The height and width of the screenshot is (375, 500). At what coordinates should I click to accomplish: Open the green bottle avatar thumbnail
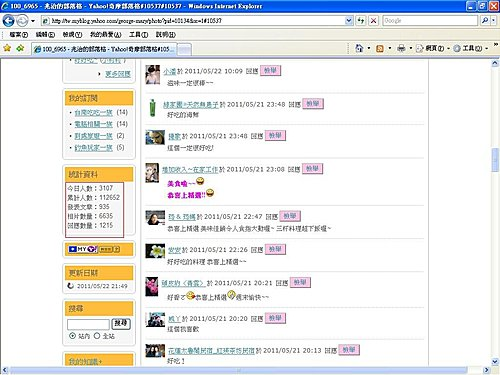pos(152,108)
